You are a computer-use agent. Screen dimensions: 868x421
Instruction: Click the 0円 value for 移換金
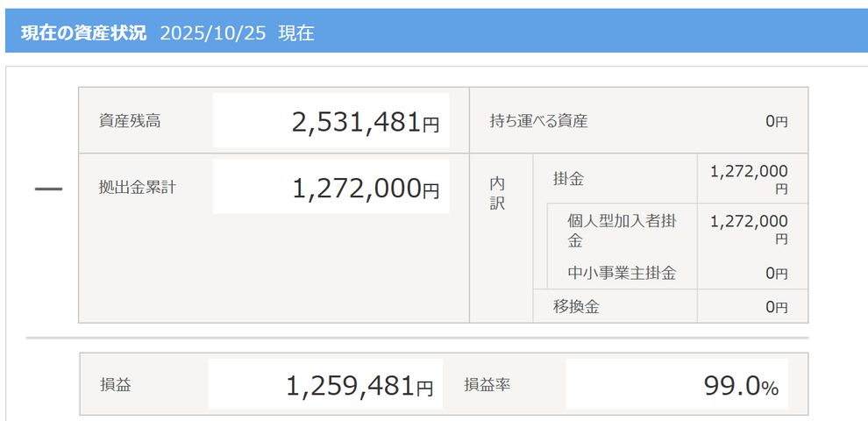(x=776, y=307)
